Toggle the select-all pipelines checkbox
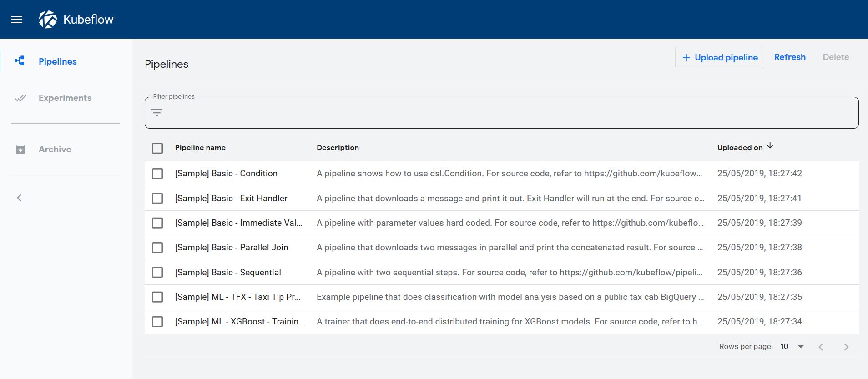Screen dimensions: 868x379 click(x=157, y=148)
